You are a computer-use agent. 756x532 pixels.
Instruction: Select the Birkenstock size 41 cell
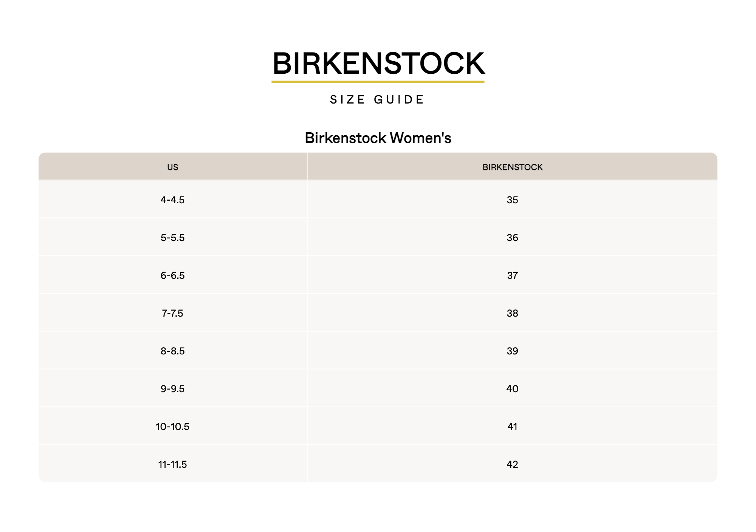point(513,426)
